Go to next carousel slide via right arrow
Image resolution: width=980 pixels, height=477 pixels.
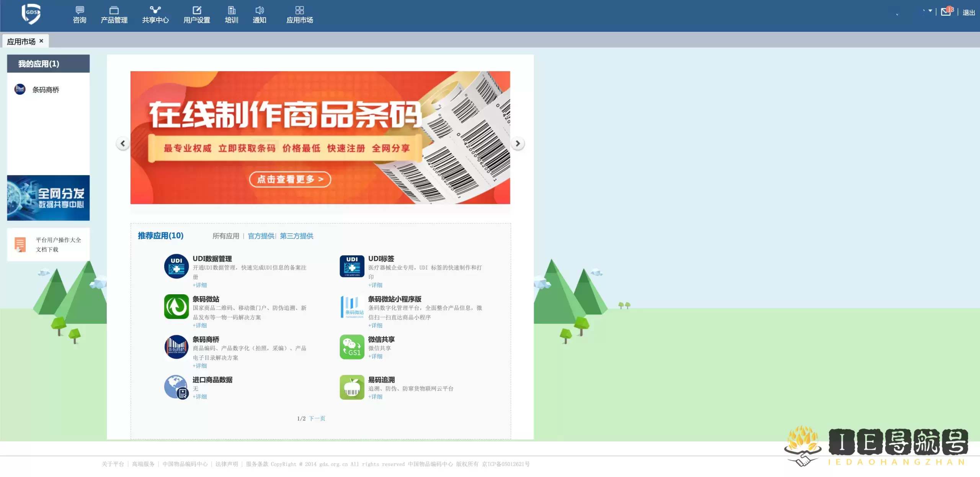point(518,143)
